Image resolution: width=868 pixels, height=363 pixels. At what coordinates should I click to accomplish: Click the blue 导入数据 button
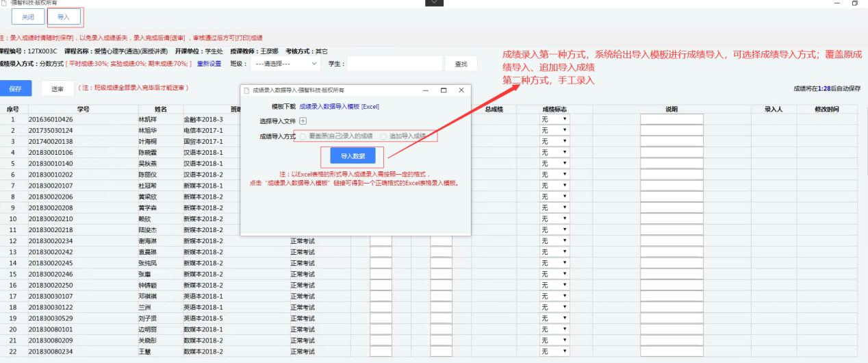point(353,156)
